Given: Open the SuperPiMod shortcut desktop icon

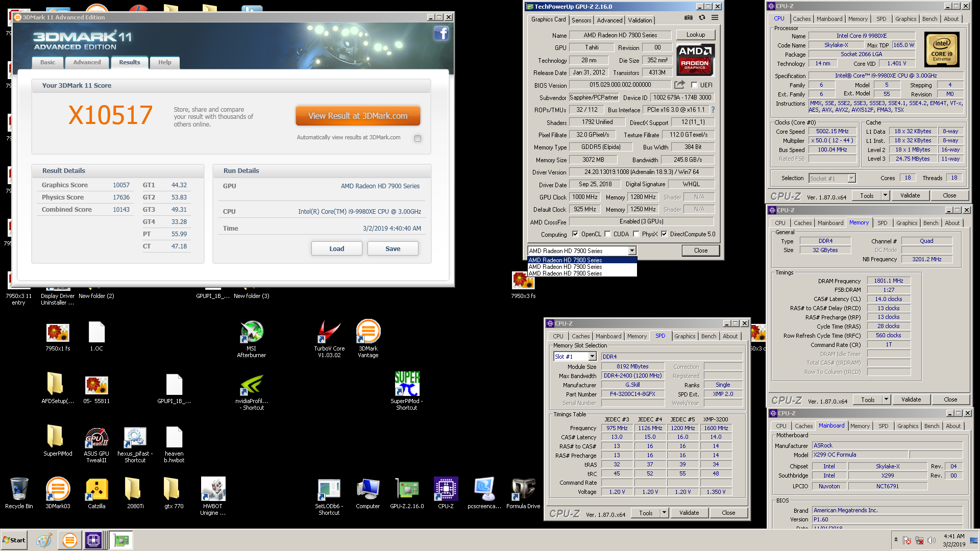Looking at the screenshot, I should tap(407, 391).
